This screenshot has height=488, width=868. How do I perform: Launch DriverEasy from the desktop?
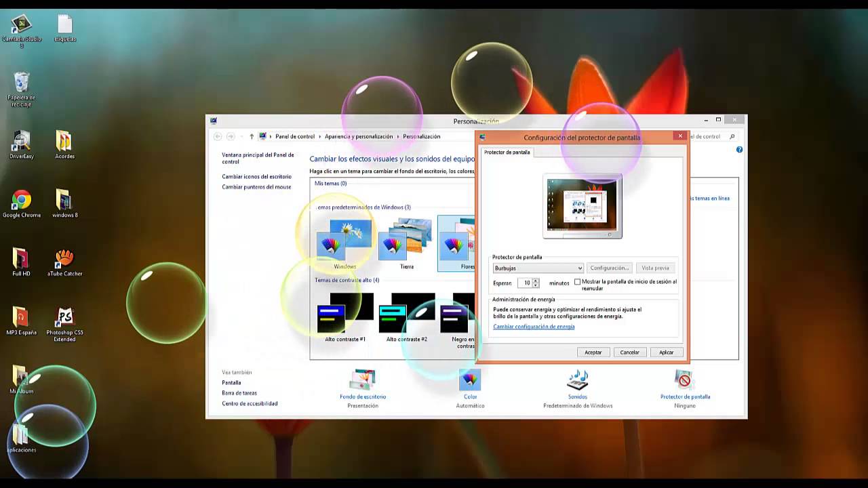click(22, 144)
